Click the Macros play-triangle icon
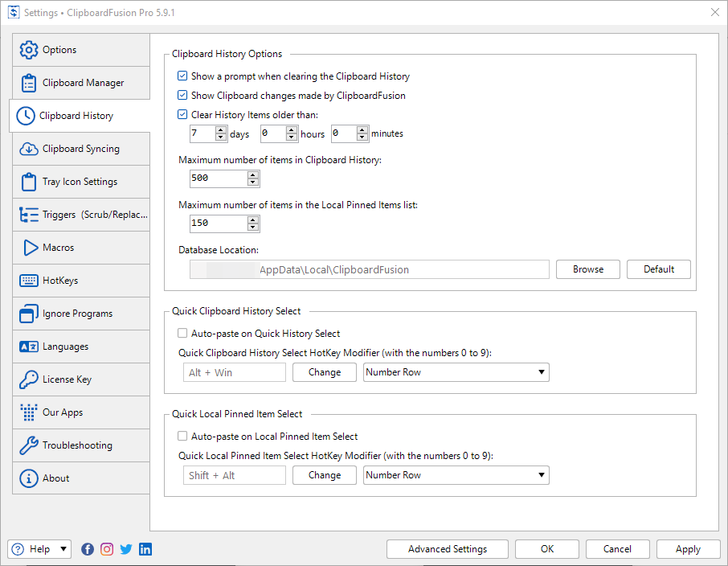The width and height of the screenshot is (728, 566). click(x=29, y=248)
